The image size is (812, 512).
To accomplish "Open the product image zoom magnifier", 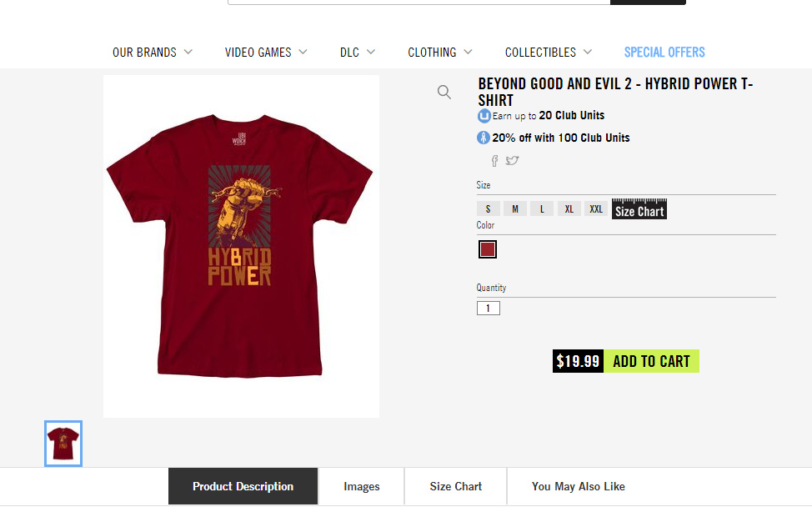I will [x=444, y=92].
